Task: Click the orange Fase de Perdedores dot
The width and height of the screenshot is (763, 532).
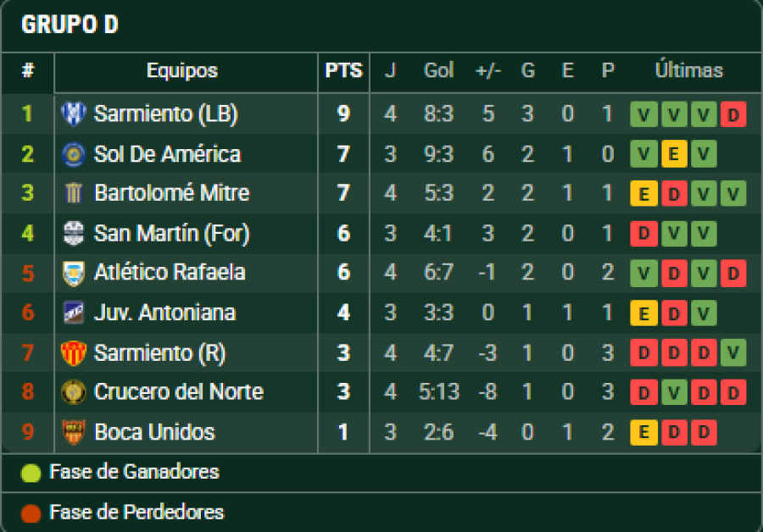Action: (31, 513)
